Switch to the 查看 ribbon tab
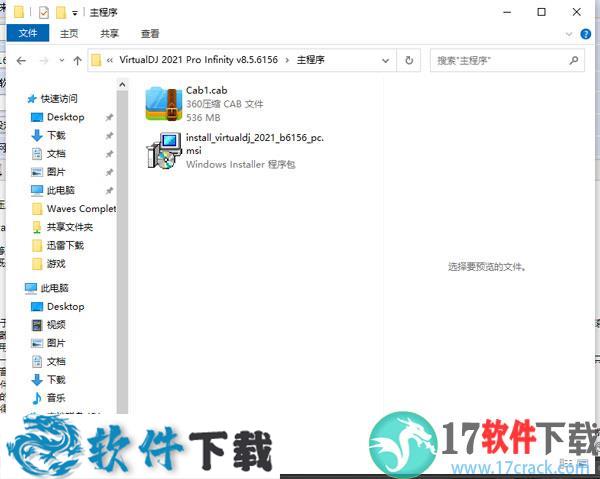The width and height of the screenshot is (600, 479). coord(150,34)
